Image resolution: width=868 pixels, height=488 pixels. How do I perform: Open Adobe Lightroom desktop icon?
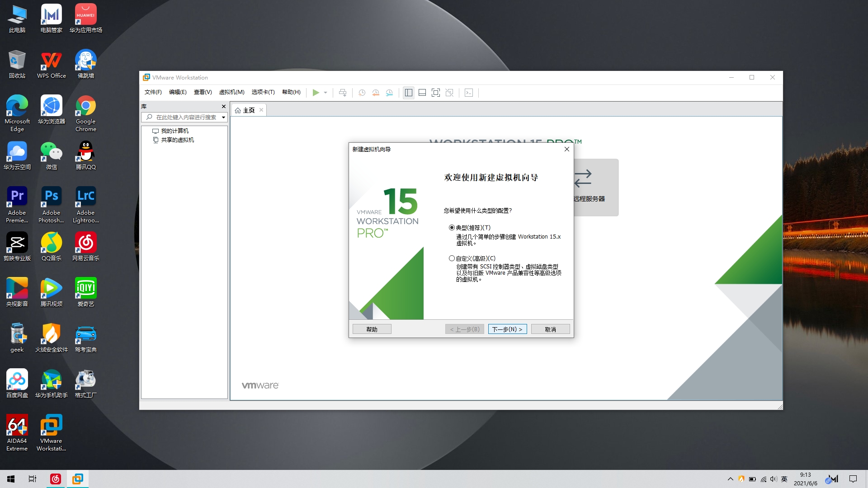(x=85, y=205)
